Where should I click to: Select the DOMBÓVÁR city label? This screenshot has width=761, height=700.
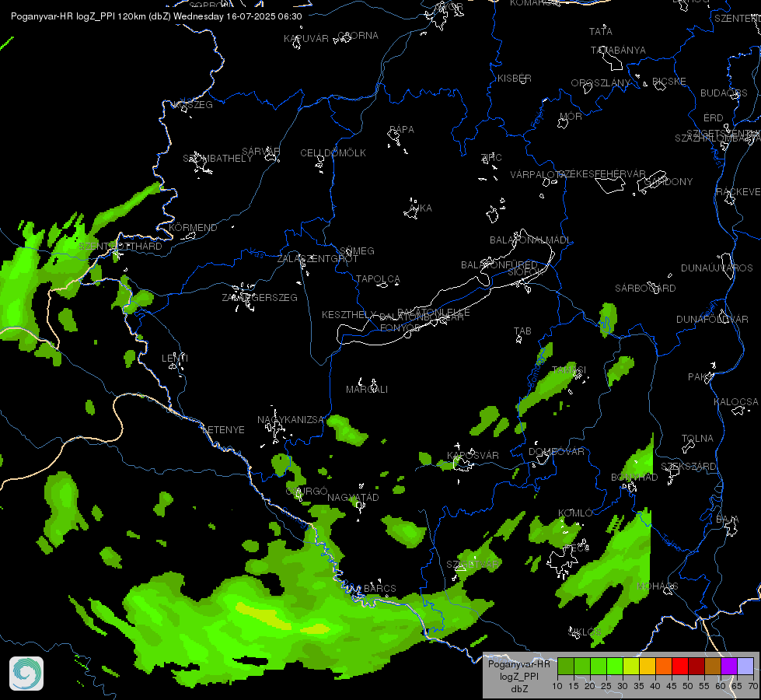[557, 452]
